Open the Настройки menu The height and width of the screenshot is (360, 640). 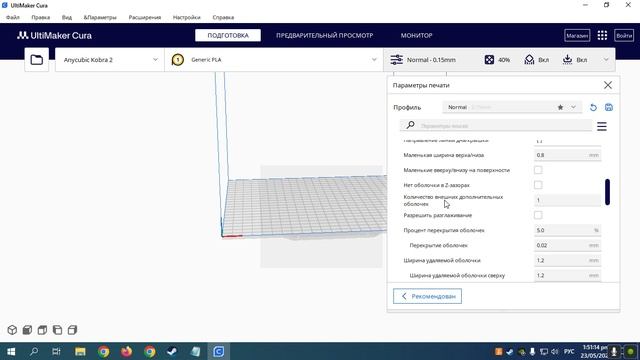[x=187, y=17]
